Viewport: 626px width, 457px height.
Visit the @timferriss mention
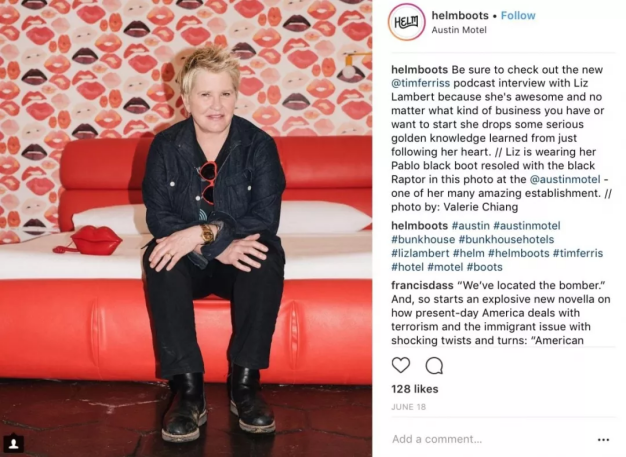pos(420,83)
